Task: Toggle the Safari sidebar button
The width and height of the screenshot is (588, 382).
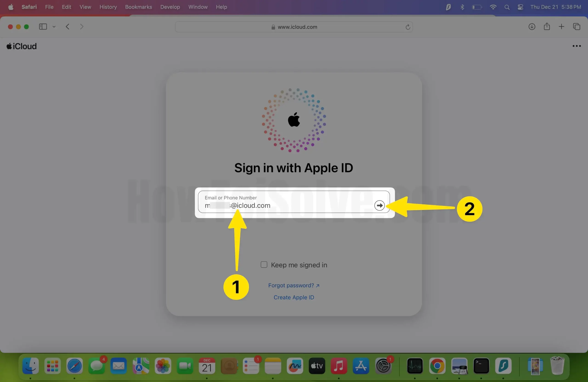Action: [43, 27]
